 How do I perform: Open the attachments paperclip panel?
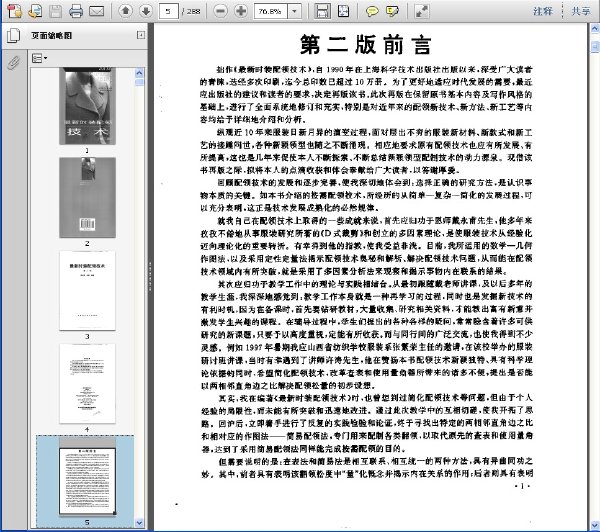point(13,62)
